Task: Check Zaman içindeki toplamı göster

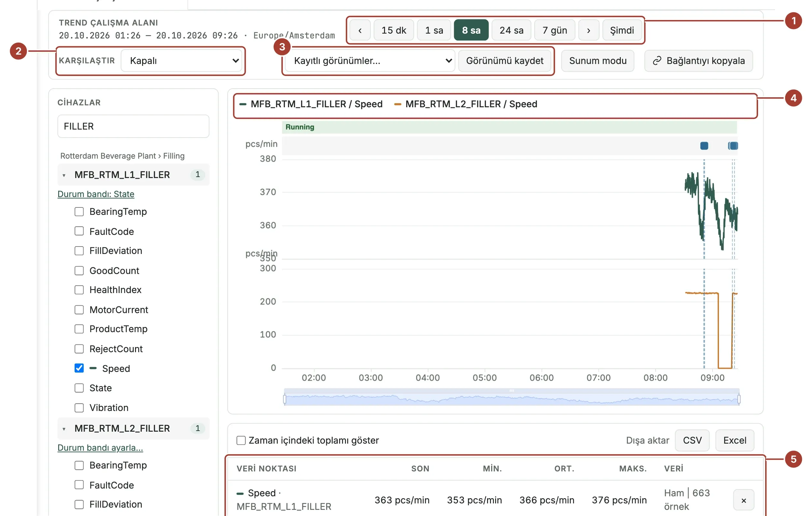Action: click(x=241, y=440)
